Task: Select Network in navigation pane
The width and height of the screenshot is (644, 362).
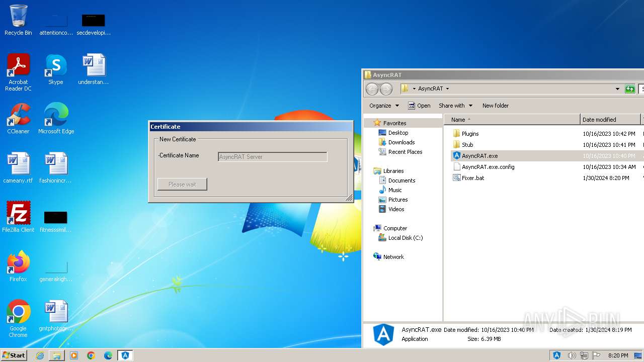Action: 388,257
